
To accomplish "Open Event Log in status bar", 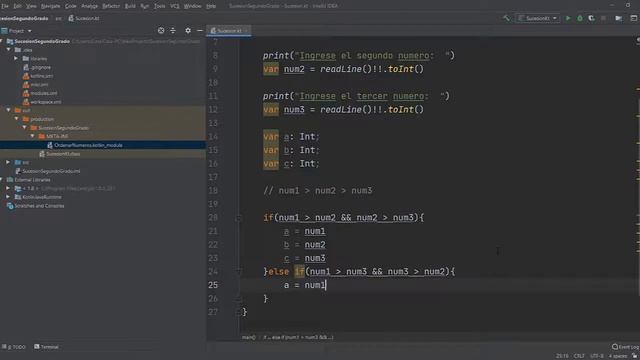I will 625,347.
